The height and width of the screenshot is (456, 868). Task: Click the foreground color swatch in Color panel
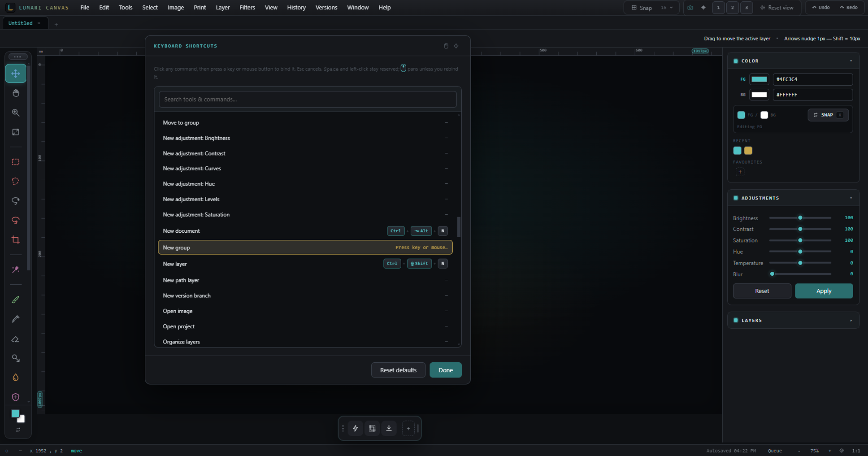[759, 79]
